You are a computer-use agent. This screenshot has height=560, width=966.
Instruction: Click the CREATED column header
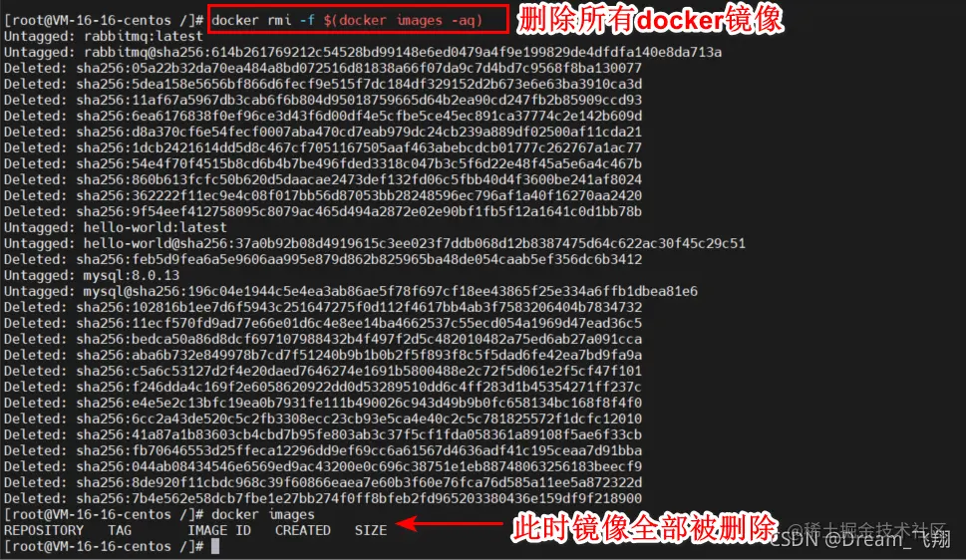pyautogui.click(x=302, y=530)
